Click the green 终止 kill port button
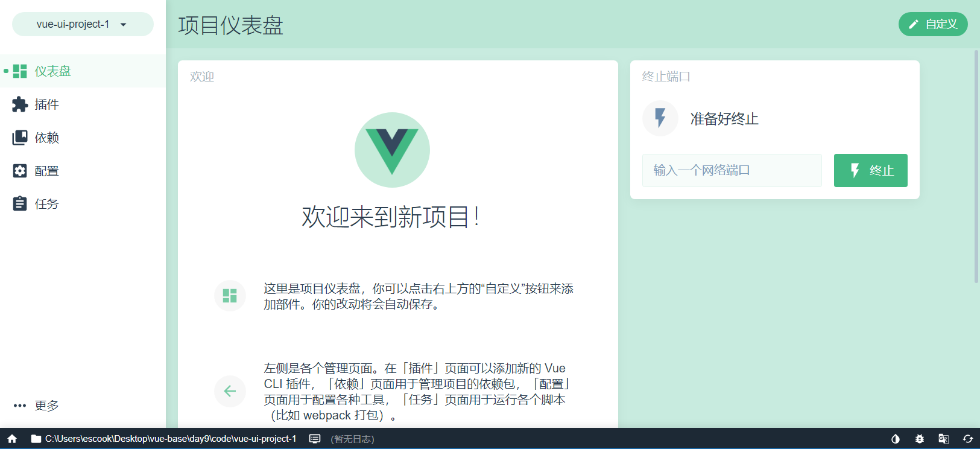 870,170
